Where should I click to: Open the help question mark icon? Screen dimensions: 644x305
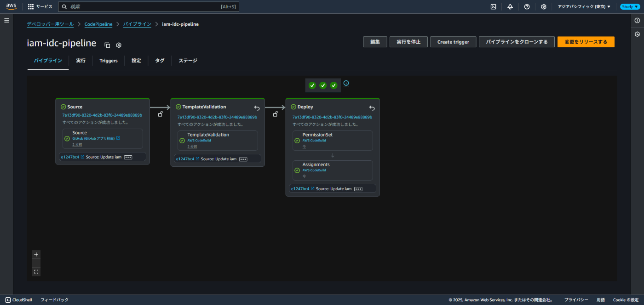click(x=527, y=7)
